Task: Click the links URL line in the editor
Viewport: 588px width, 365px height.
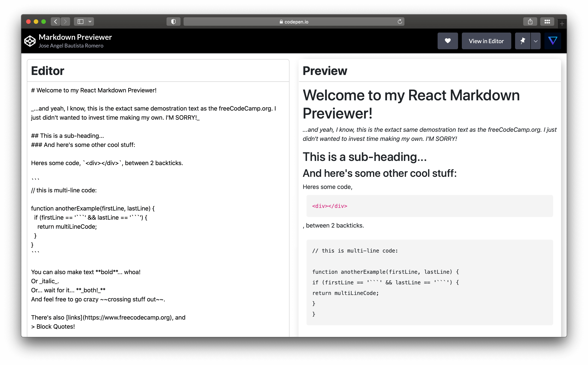Action: pyautogui.click(x=108, y=317)
